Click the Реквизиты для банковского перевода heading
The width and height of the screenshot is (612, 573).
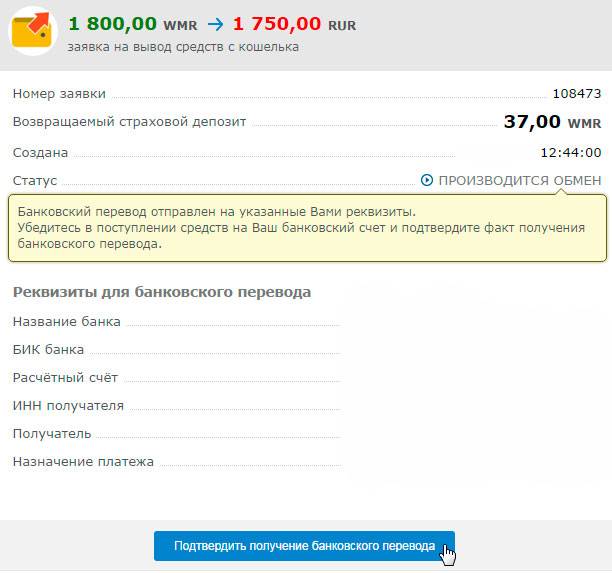(162, 292)
